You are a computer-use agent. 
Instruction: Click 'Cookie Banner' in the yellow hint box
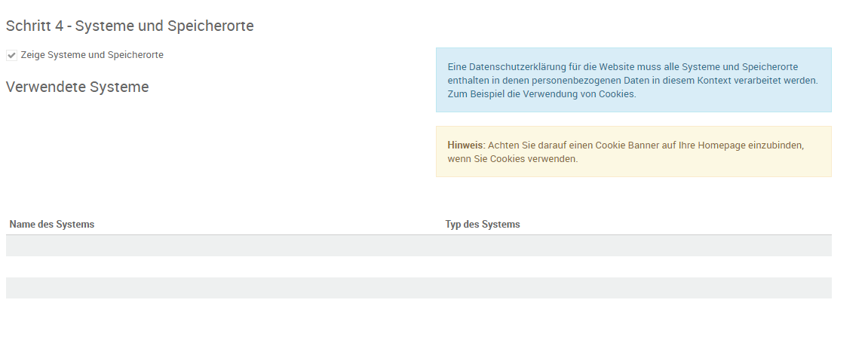pos(628,145)
